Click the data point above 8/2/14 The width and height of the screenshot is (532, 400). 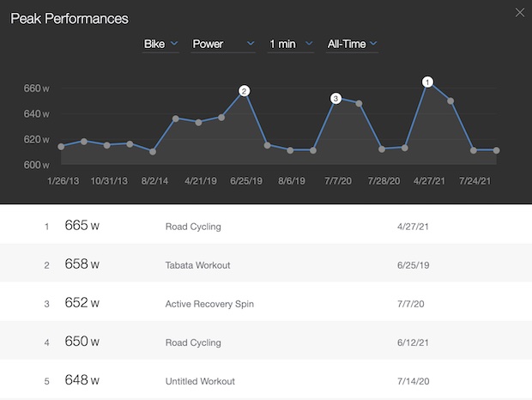153,152
